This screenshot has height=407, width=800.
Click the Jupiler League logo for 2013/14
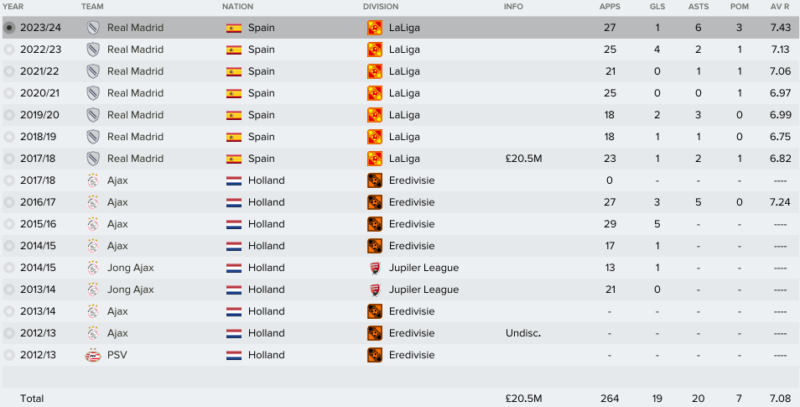coord(374,289)
